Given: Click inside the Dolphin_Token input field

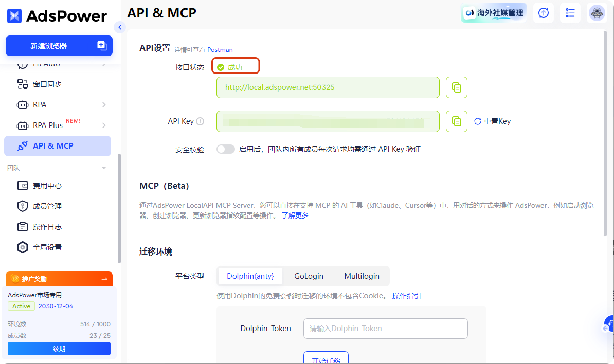Looking at the screenshot, I should pyautogui.click(x=385, y=328).
